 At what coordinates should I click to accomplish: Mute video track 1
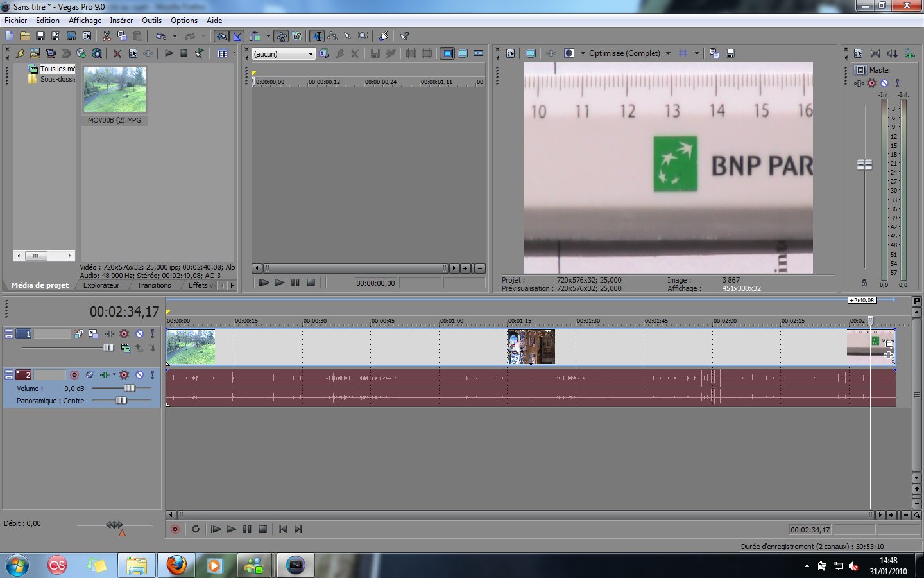(139, 334)
